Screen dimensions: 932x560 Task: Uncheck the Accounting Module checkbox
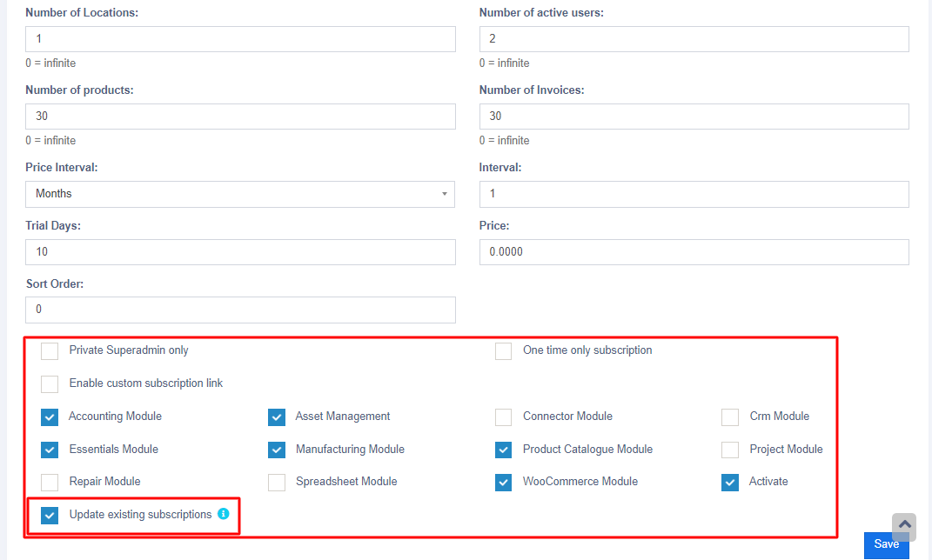point(50,417)
